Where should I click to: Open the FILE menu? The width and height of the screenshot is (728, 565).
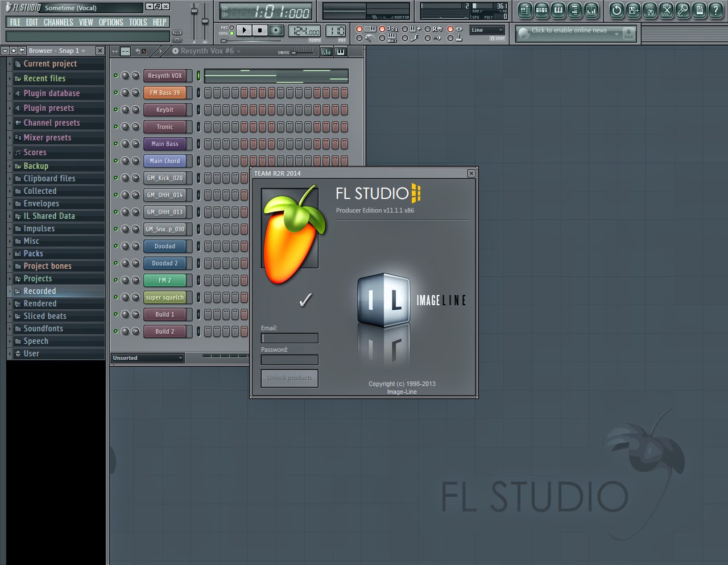coord(15,22)
